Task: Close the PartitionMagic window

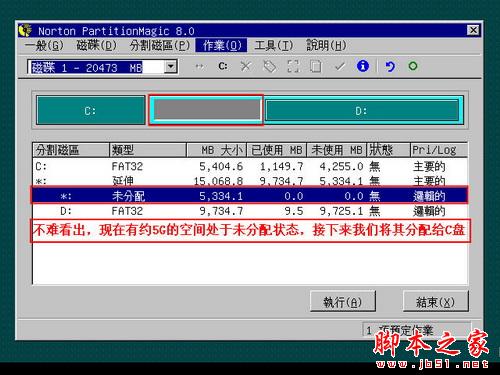Action: (473, 30)
